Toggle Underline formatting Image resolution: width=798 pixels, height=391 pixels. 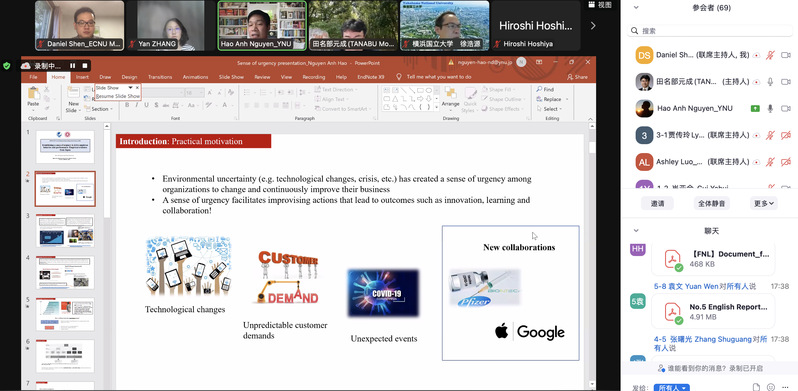pos(147,105)
